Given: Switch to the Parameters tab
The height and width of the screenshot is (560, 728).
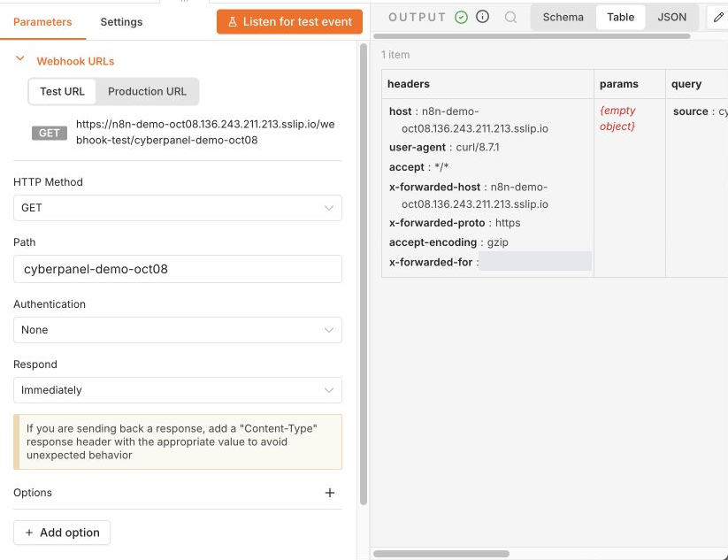Looking at the screenshot, I should coord(42,22).
